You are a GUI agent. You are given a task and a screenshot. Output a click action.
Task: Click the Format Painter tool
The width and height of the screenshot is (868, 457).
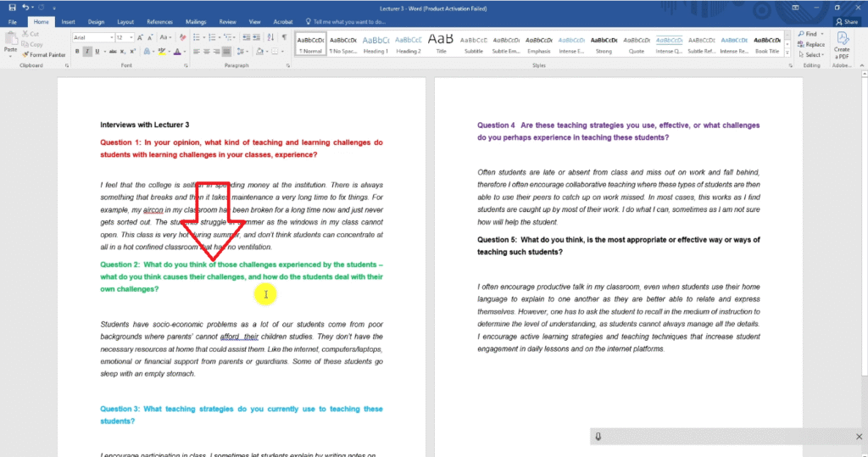(x=47, y=54)
